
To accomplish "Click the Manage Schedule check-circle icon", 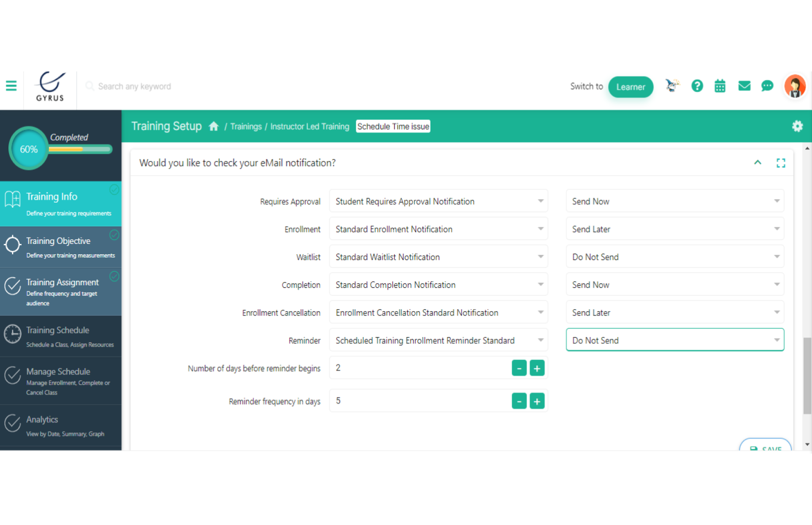I will coord(13,375).
